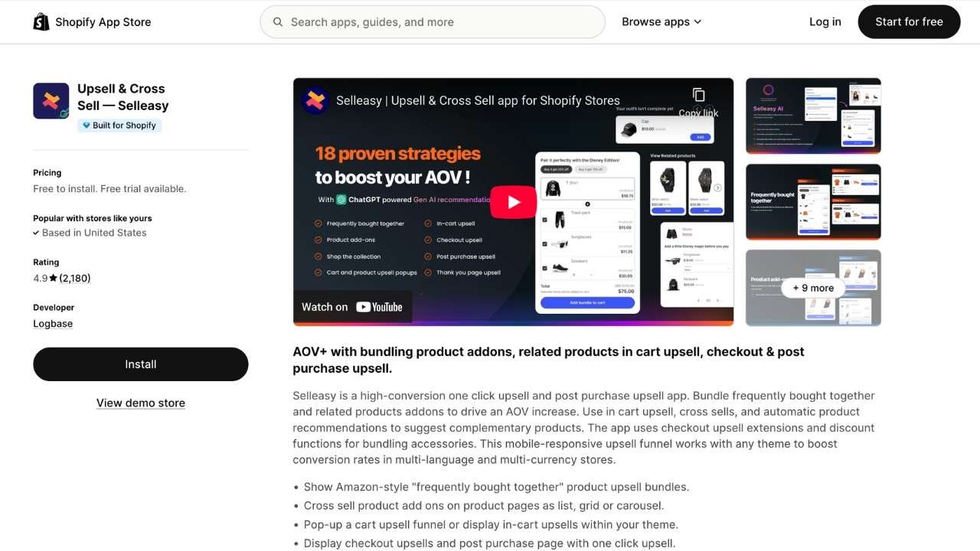The image size is (980, 551).
Task: Click into the search apps field
Action: [x=433, y=22]
